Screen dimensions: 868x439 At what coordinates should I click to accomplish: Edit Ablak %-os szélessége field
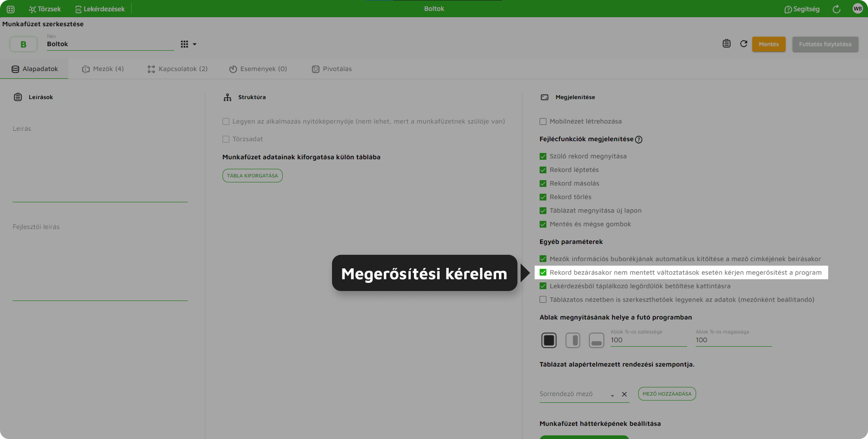point(649,340)
